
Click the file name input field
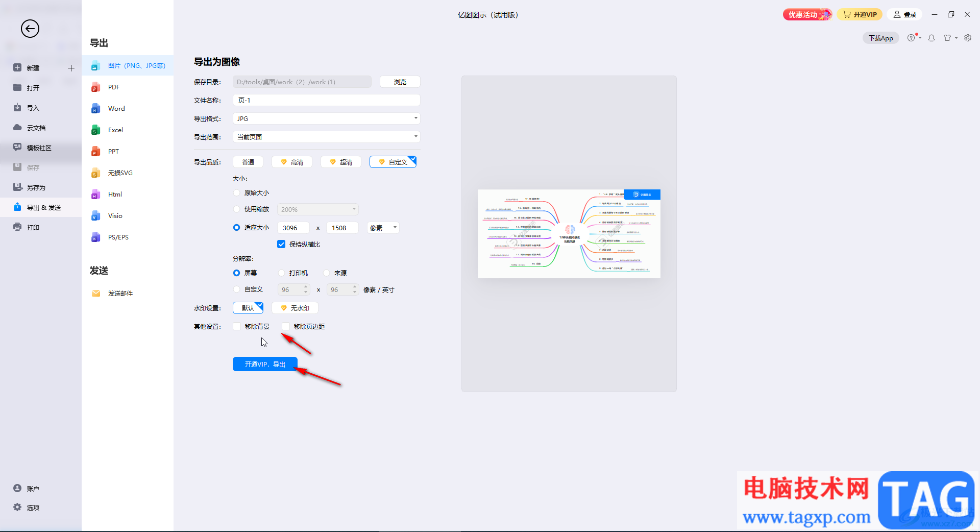[327, 100]
